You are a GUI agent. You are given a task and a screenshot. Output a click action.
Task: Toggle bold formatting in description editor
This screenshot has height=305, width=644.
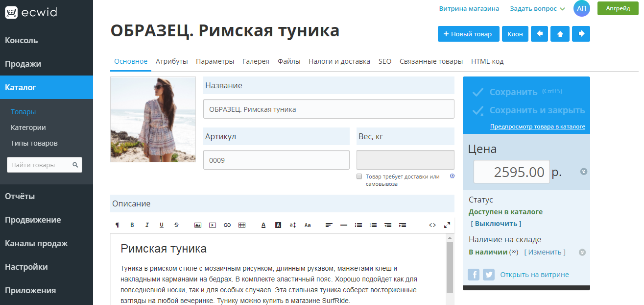[132, 225]
